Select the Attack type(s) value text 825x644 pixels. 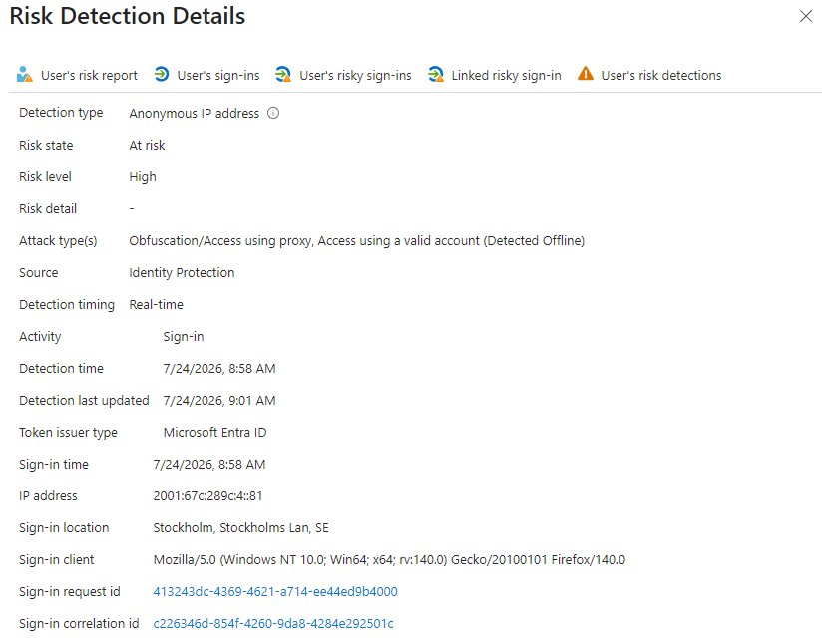pos(357,241)
